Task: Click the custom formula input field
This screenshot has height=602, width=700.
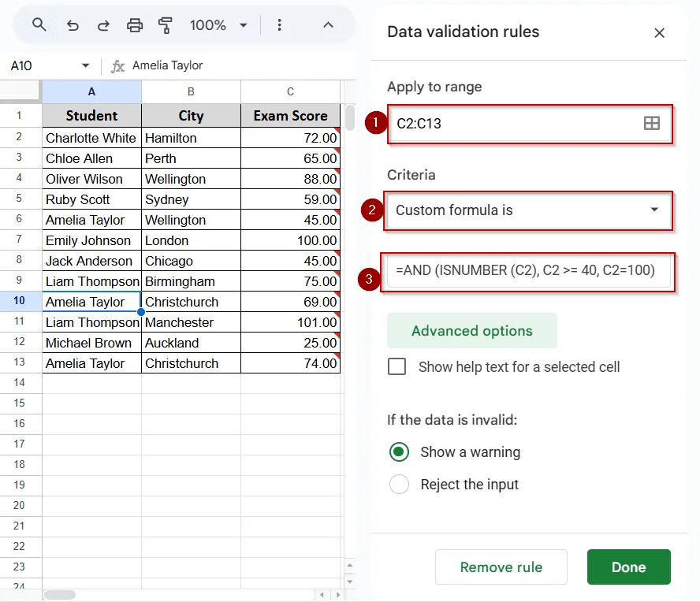Action: tap(528, 271)
